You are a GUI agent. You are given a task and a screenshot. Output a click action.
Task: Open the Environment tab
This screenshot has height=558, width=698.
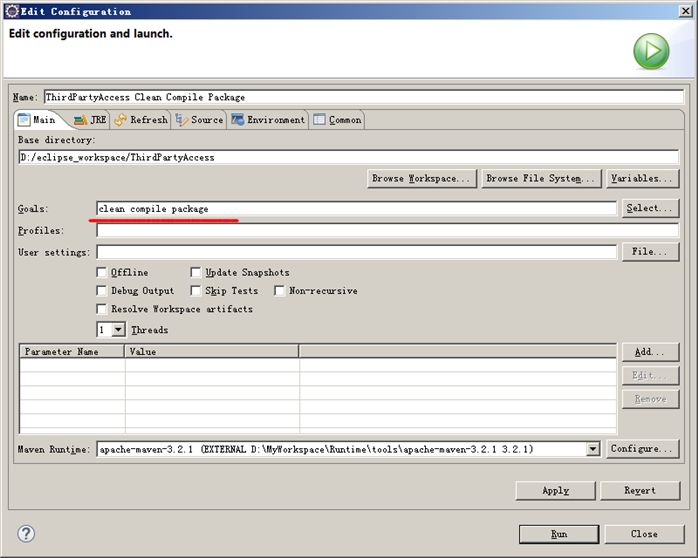pyautogui.click(x=268, y=120)
